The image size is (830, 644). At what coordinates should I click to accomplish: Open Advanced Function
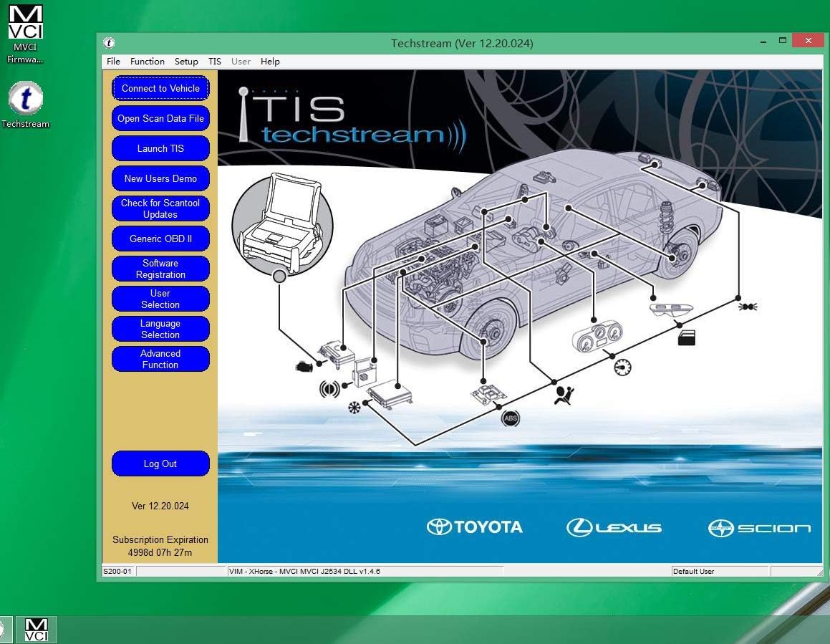[160, 359]
